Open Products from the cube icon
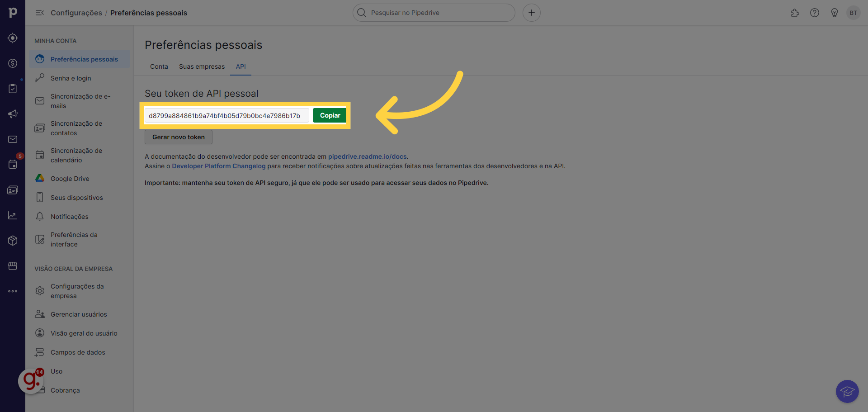The height and width of the screenshot is (412, 868). pyautogui.click(x=13, y=241)
